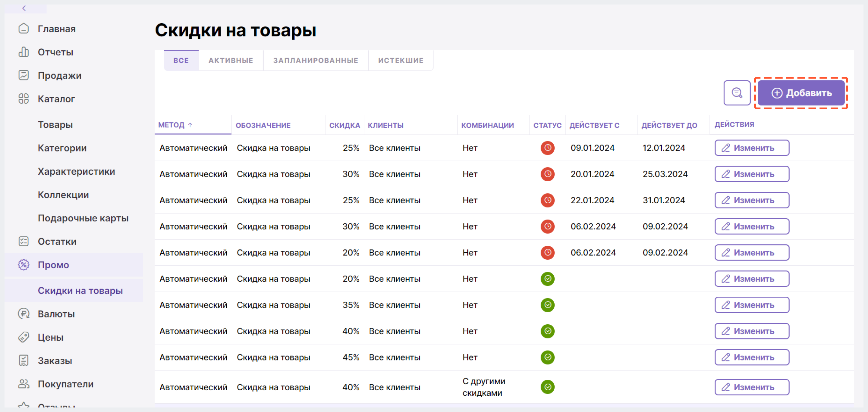868x412 pixels.
Task: Open Категории submenu item
Action: tap(62, 148)
